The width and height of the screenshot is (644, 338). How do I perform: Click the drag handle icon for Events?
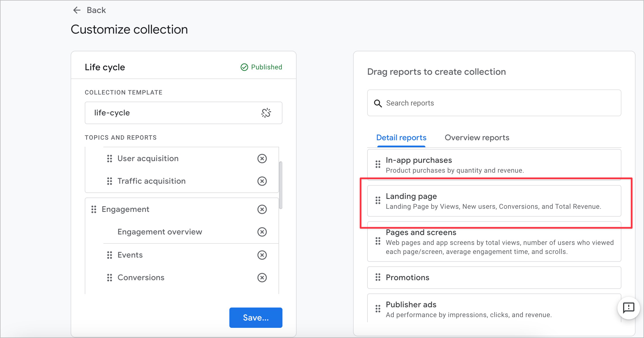(110, 255)
